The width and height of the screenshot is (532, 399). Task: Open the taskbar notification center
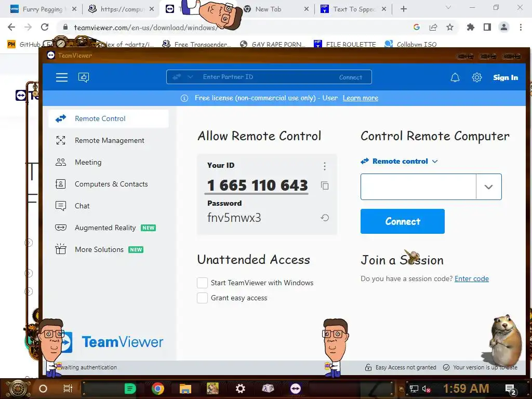pos(511,389)
